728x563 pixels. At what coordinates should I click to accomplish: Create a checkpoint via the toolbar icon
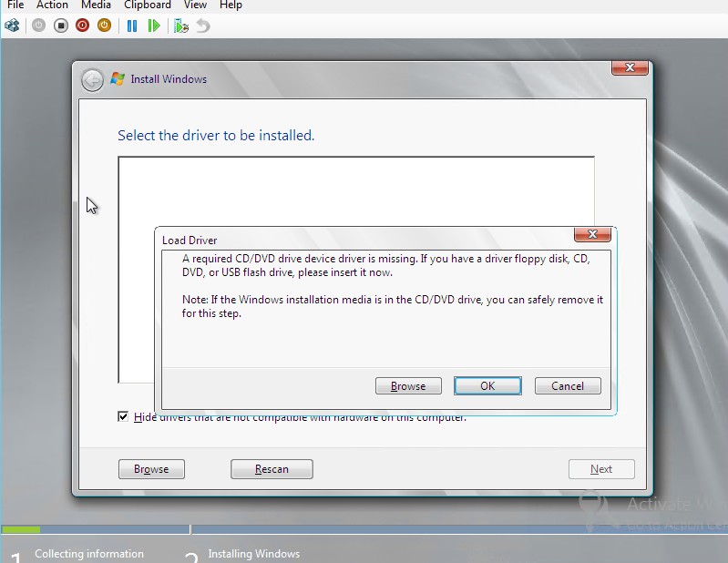click(181, 26)
